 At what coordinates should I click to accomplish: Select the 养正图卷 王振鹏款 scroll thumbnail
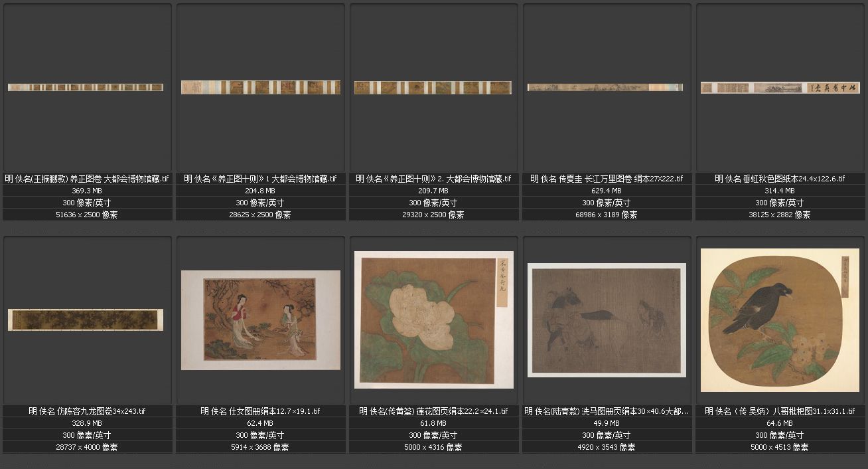coord(86,87)
